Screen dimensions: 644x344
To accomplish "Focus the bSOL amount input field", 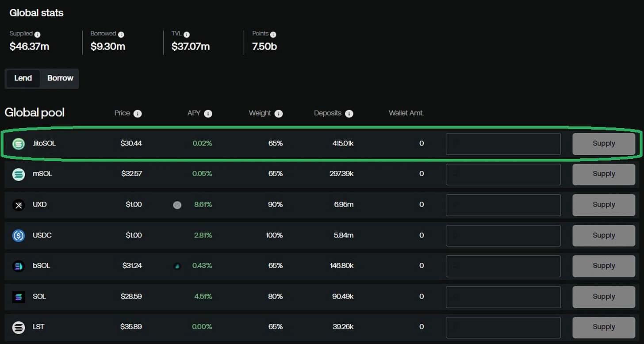I will tap(503, 266).
